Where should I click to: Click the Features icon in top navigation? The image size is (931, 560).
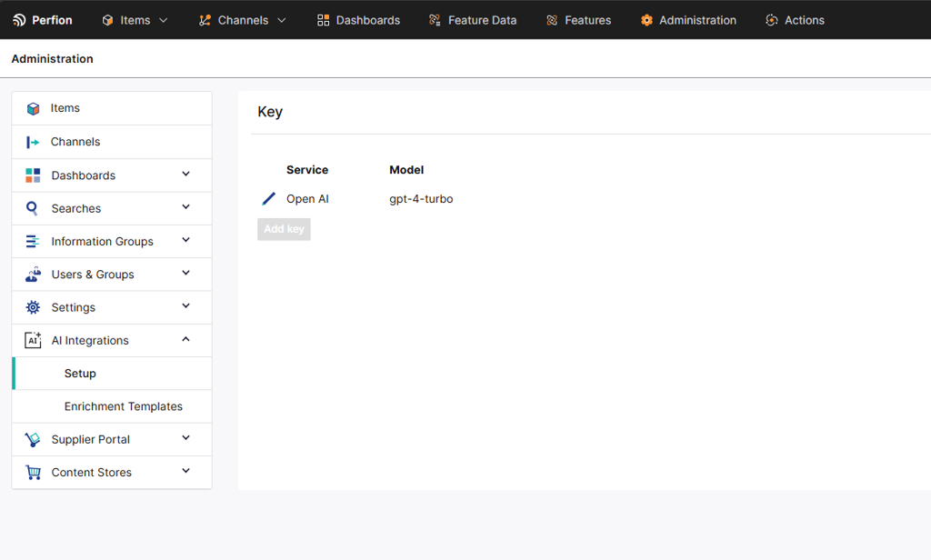[x=552, y=20]
